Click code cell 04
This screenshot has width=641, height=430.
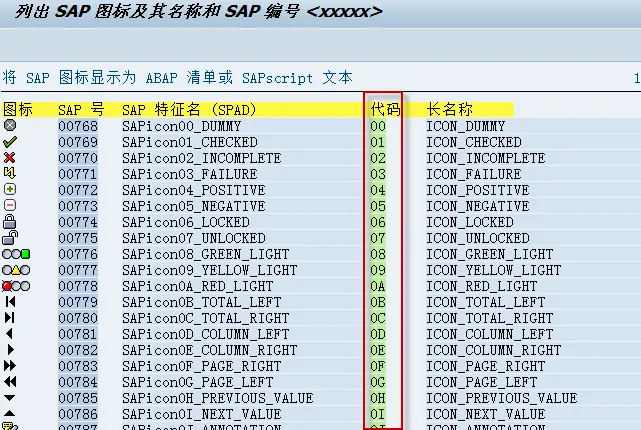(378, 190)
